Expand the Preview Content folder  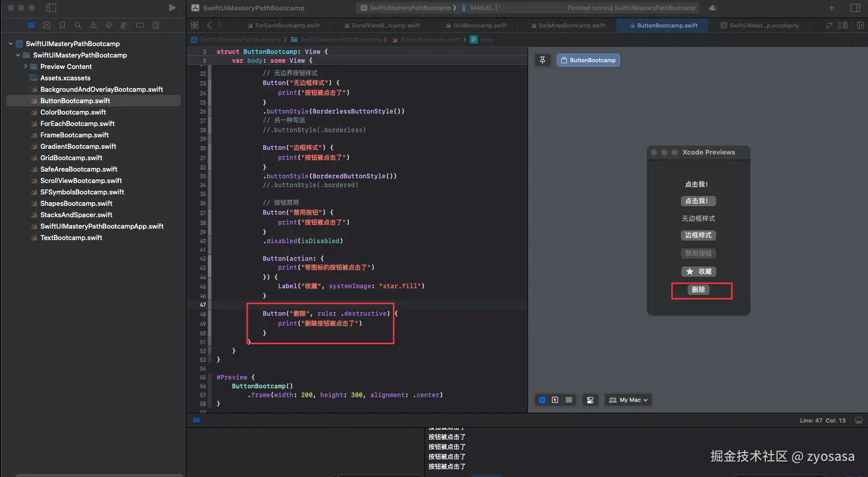[25, 66]
